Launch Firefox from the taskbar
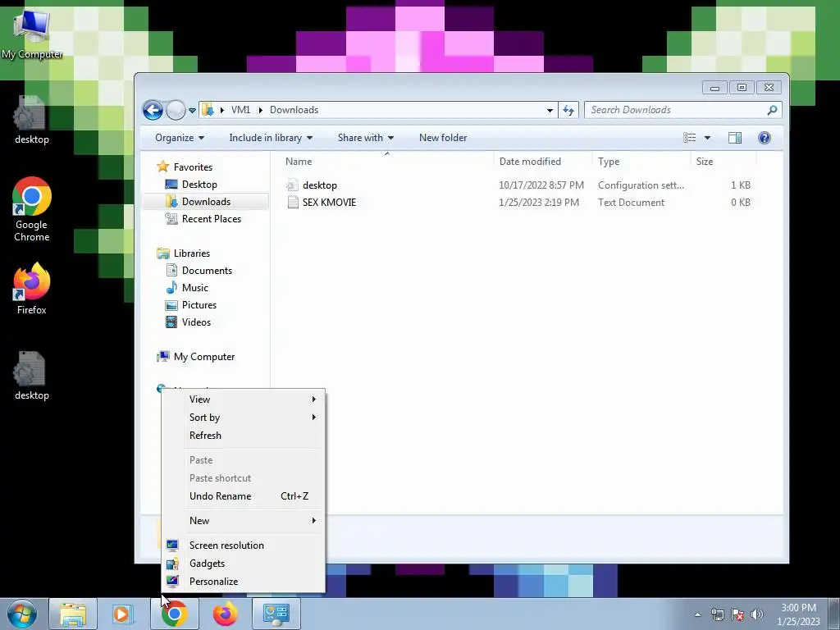 click(226, 614)
